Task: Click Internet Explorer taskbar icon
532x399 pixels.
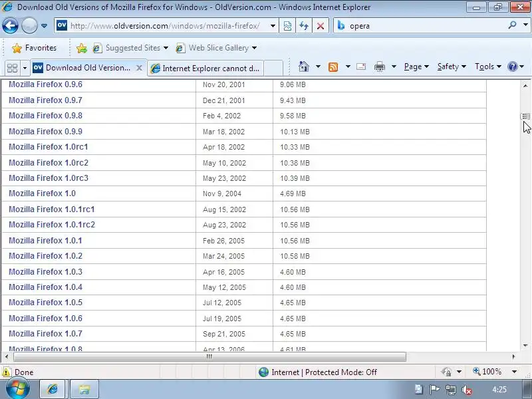Action: tap(53, 389)
